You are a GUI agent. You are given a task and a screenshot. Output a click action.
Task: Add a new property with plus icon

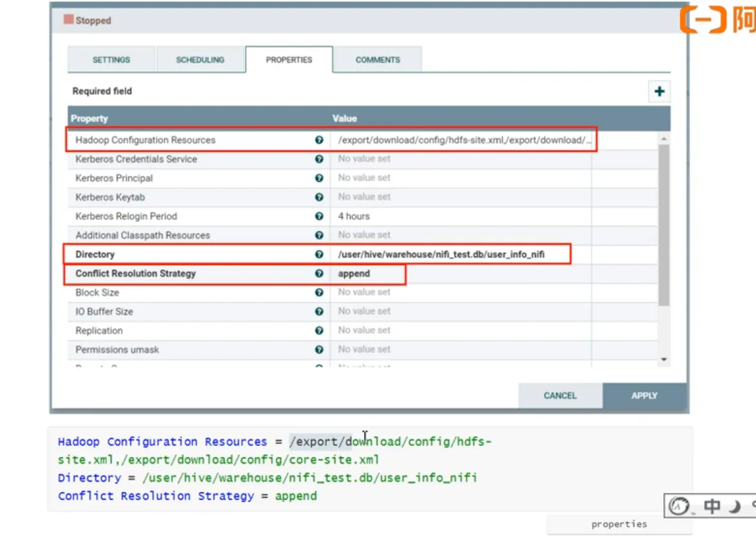coord(659,91)
